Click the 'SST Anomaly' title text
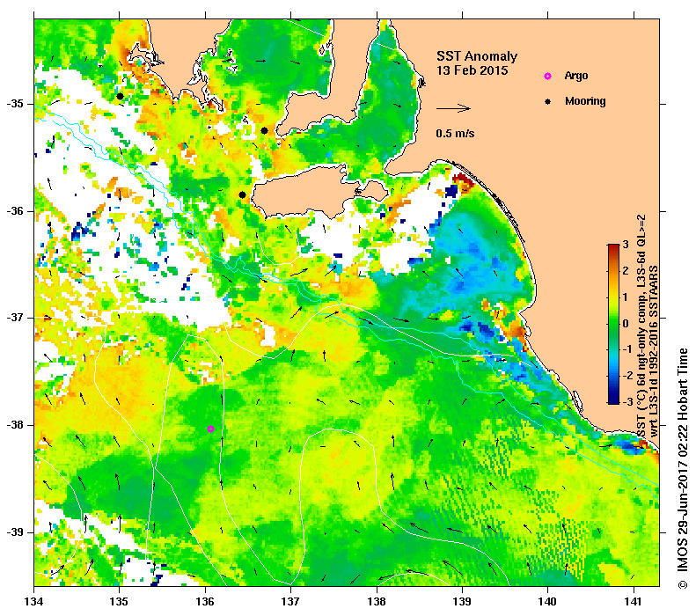 pyautogui.click(x=477, y=56)
